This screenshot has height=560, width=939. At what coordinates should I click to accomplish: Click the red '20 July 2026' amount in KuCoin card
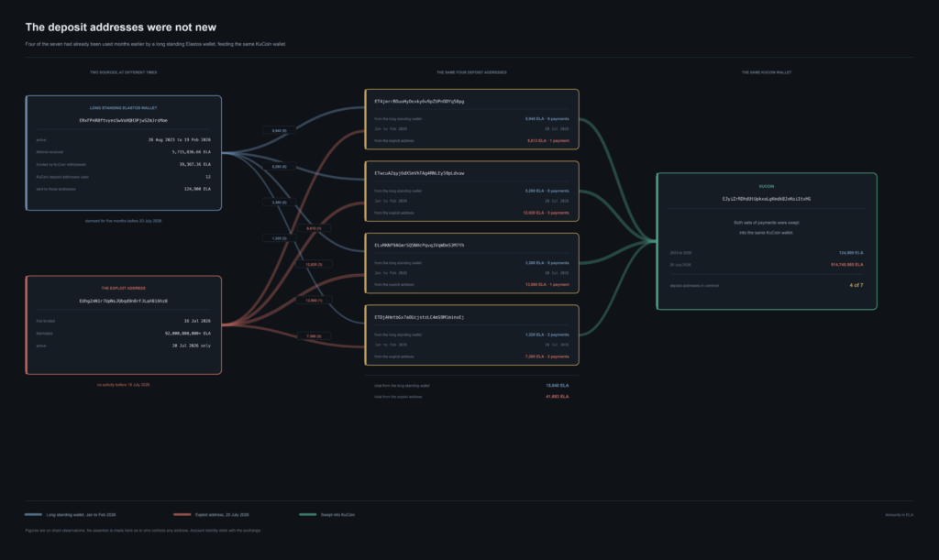click(846, 265)
